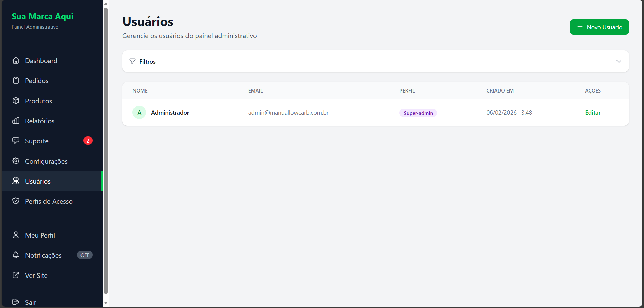
Task: Toggle the Notificações OFF switch
Action: point(85,255)
